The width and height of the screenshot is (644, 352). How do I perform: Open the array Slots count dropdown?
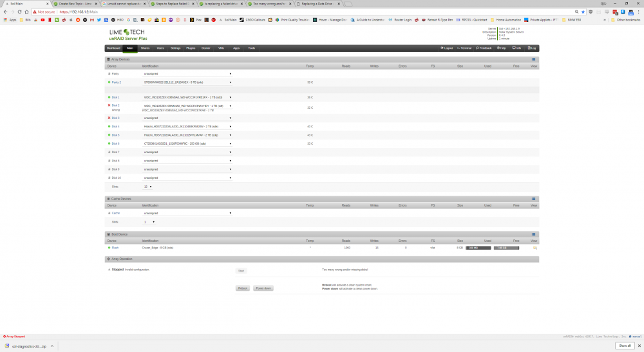148,187
